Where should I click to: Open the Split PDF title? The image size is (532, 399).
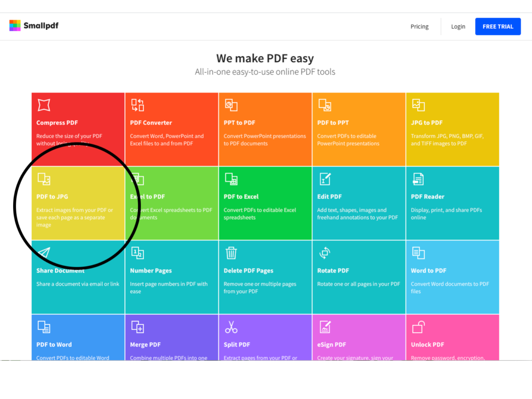[x=237, y=345]
